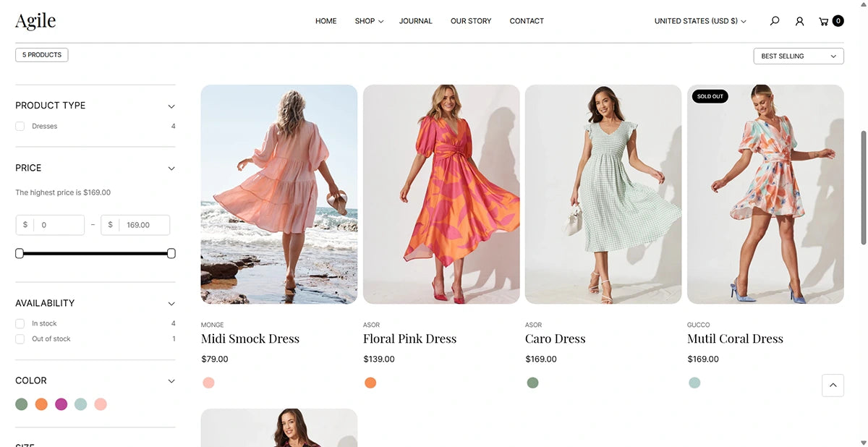Image resolution: width=868 pixels, height=447 pixels.
Task: Select the light pink color filter swatch
Action: [x=101, y=404]
